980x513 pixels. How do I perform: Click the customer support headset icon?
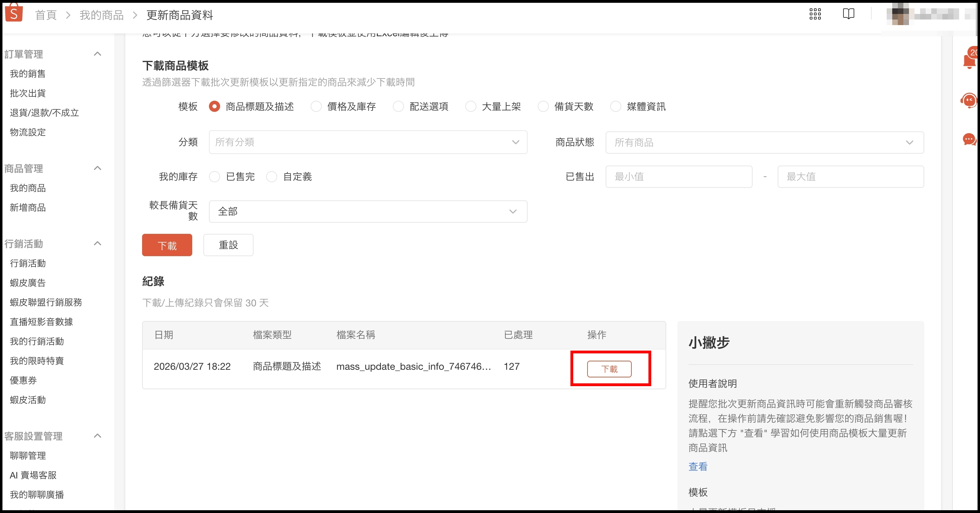(969, 101)
